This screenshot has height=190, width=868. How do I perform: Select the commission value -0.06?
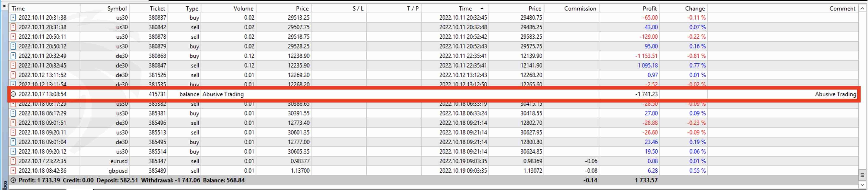pyautogui.click(x=591, y=161)
